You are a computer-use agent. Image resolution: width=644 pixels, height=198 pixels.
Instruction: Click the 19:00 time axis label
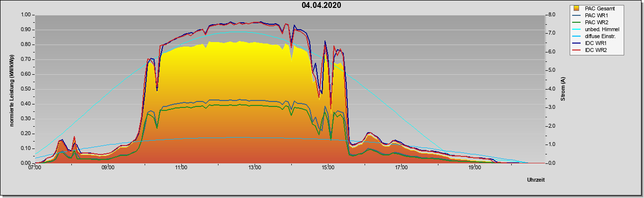click(x=475, y=168)
